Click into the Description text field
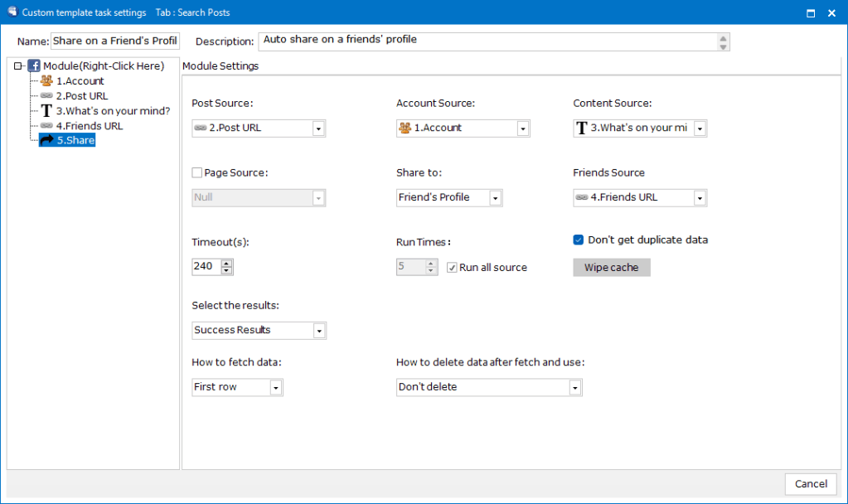 [487, 41]
